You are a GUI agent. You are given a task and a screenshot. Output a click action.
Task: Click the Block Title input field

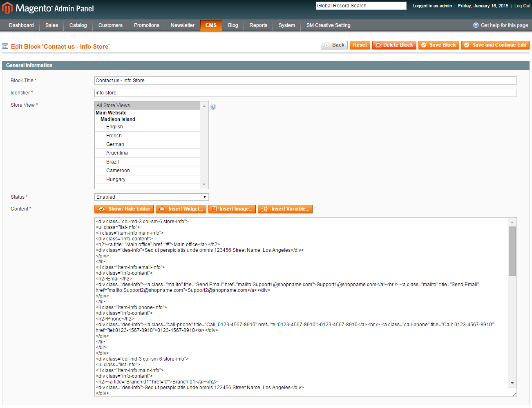(306, 81)
